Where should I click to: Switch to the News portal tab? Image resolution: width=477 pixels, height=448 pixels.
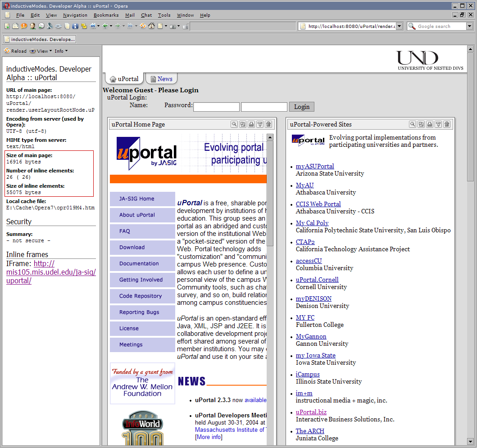point(162,79)
